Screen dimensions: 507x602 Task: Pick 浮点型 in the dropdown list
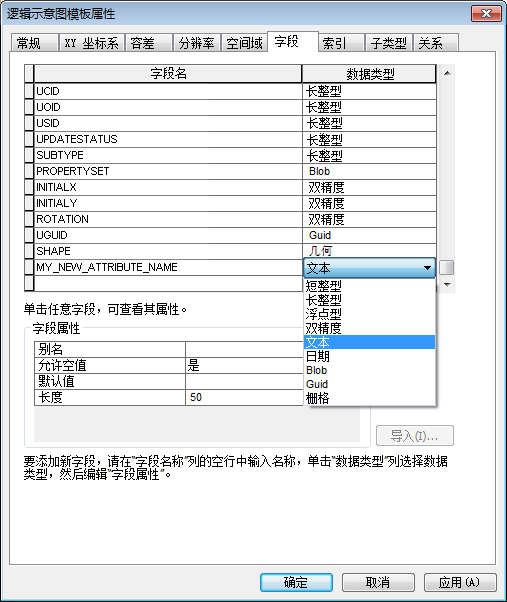point(369,314)
